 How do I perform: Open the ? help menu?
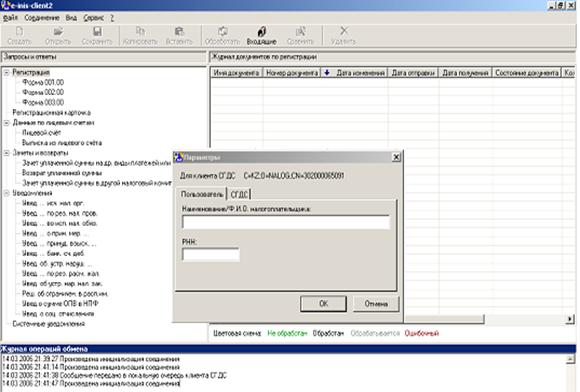[112, 17]
